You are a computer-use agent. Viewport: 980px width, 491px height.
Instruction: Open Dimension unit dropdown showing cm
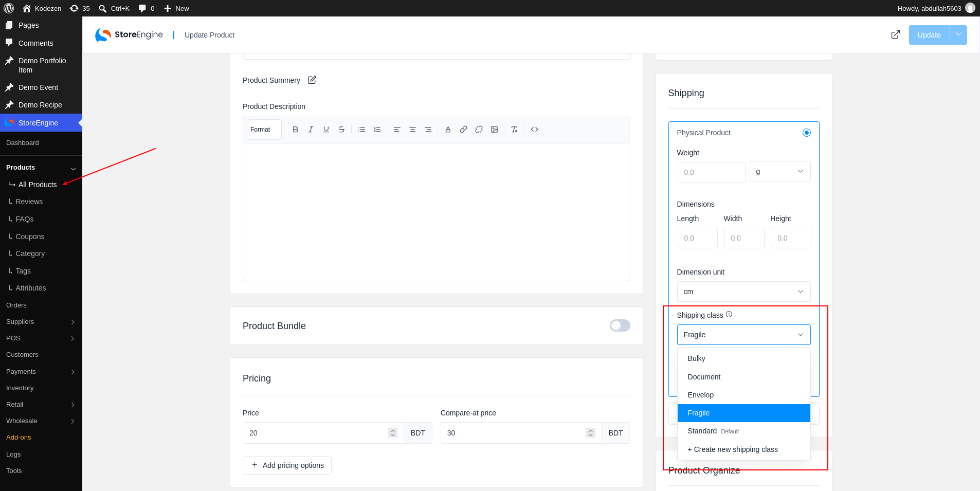pyautogui.click(x=743, y=292)
